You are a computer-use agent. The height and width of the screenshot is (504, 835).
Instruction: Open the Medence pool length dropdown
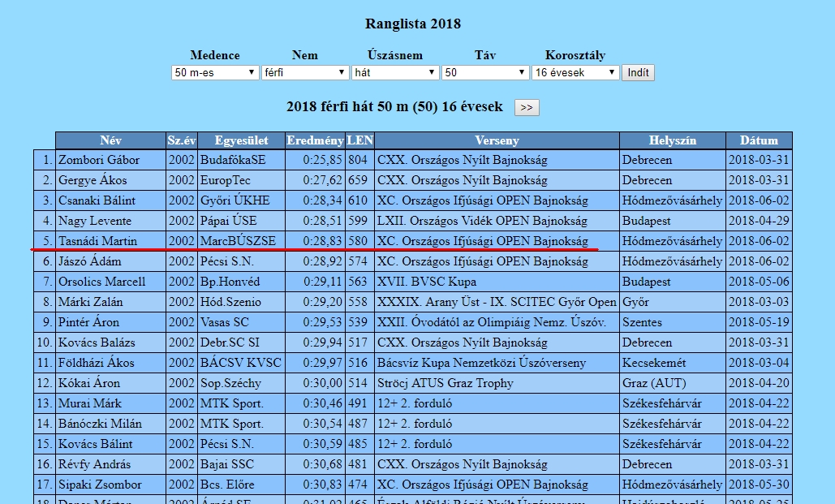(215, 73)
